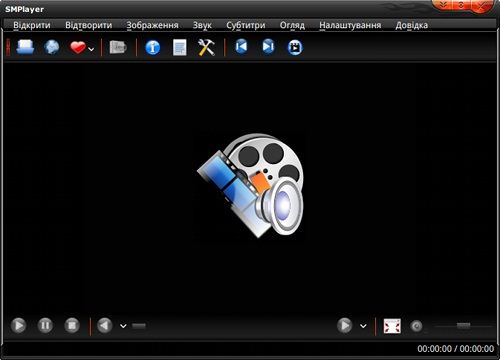Open the playlist document icon
Screen dimensions: 500x360
click(x=180, y=47)
